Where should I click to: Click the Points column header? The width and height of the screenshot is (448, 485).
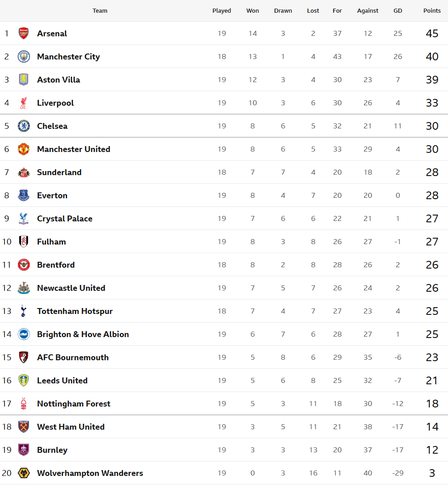tap(432, 10)
